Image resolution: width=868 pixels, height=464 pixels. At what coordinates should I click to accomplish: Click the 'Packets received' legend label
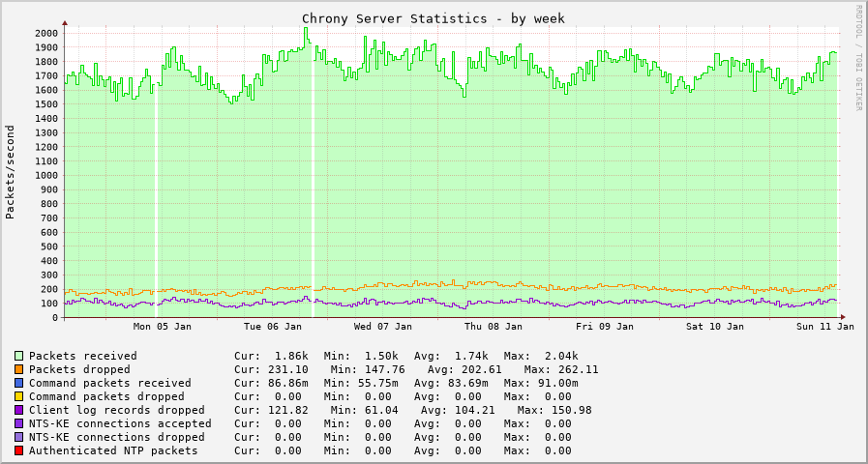(x=83, y=356)
